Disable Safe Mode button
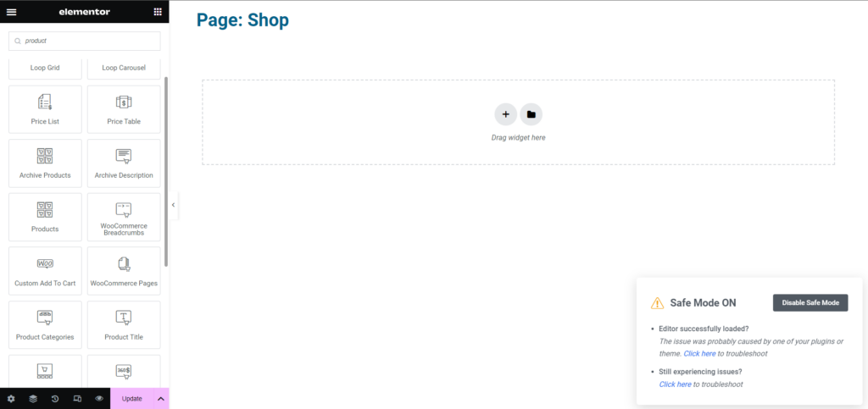Viewport: 868px width, 409px height. pyautogui.click(x=810, y=303)
